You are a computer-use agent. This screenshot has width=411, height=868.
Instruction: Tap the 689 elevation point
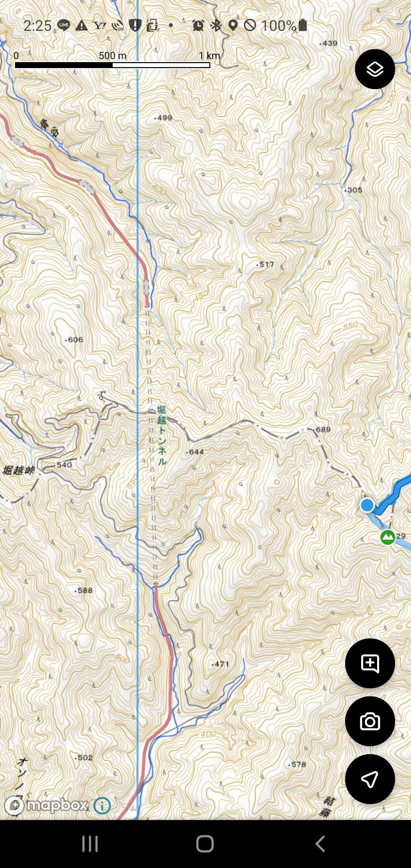click(323, 429)
